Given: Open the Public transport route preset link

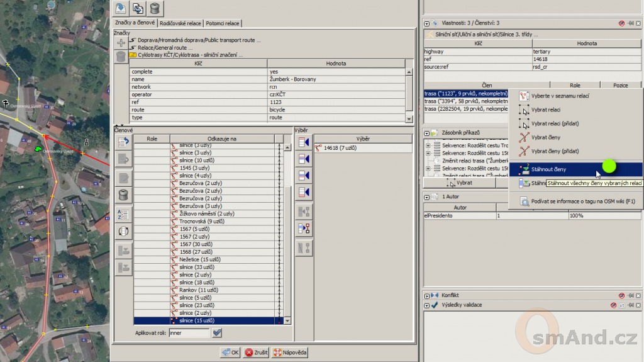Looking at the screenshot, I should coord(199,40).
